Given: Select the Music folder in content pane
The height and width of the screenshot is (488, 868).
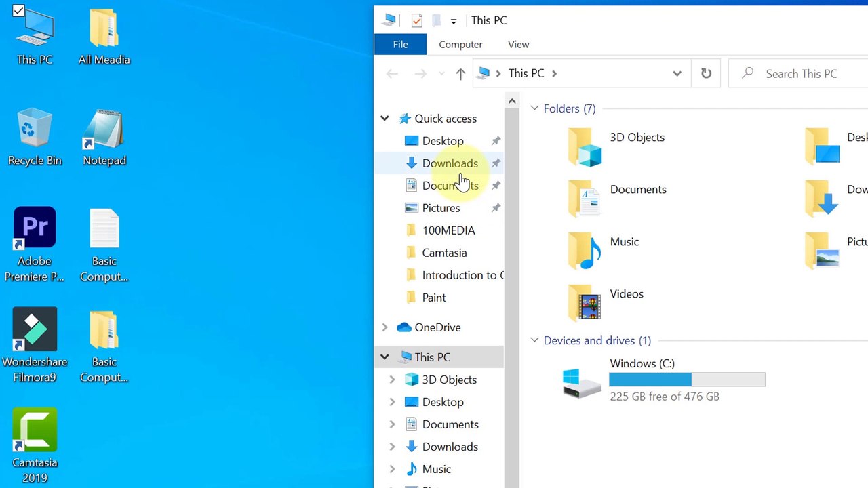Looking at the screenshot, I should point(604,250).
